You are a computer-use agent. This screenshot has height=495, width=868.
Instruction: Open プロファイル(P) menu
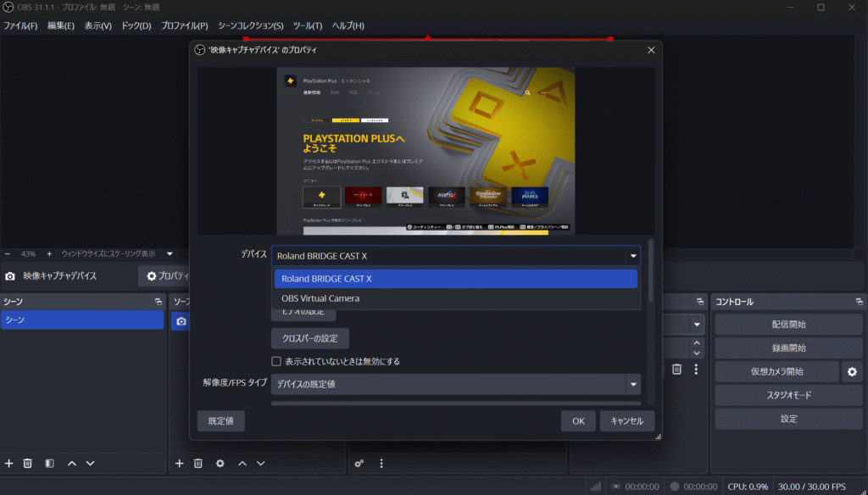(184, 25)
